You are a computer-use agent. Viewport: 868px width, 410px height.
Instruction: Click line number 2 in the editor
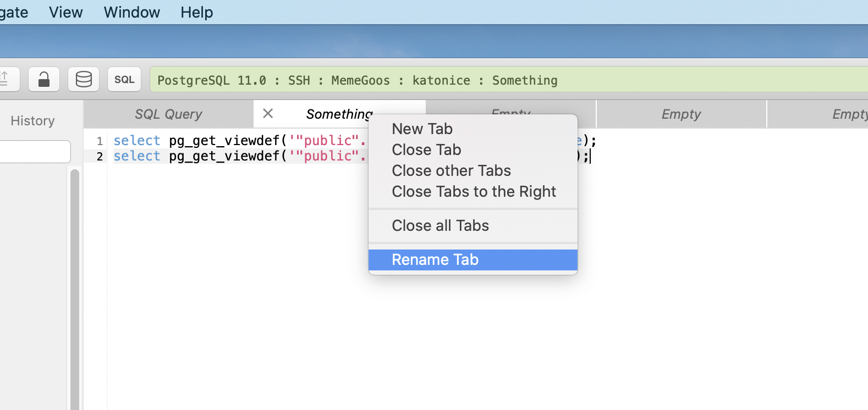(100, 156)
